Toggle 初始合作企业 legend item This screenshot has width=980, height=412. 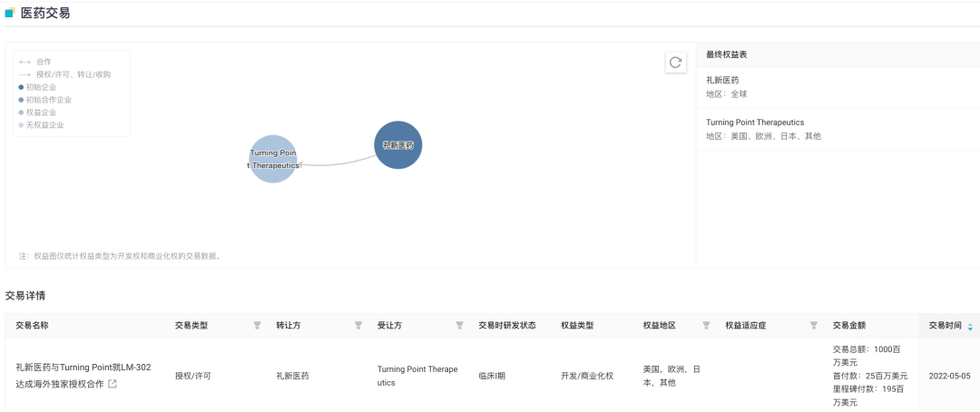point(44,100)
